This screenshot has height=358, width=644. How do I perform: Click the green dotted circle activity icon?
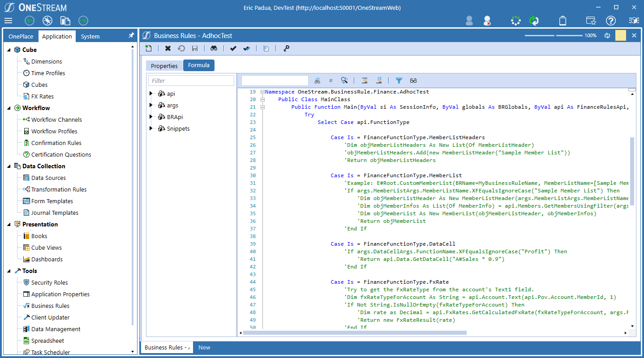(x=516, y=21)
